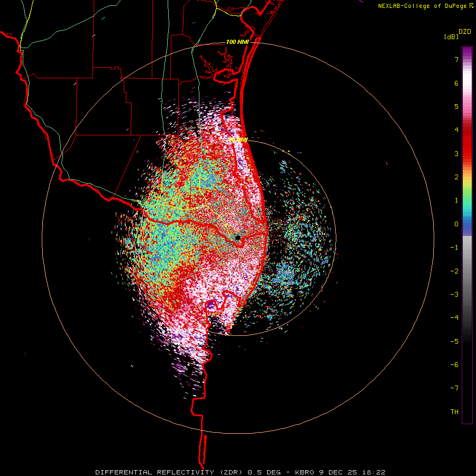
Task: Select the 100 NMI range ring label
Action: coord(237,42)
